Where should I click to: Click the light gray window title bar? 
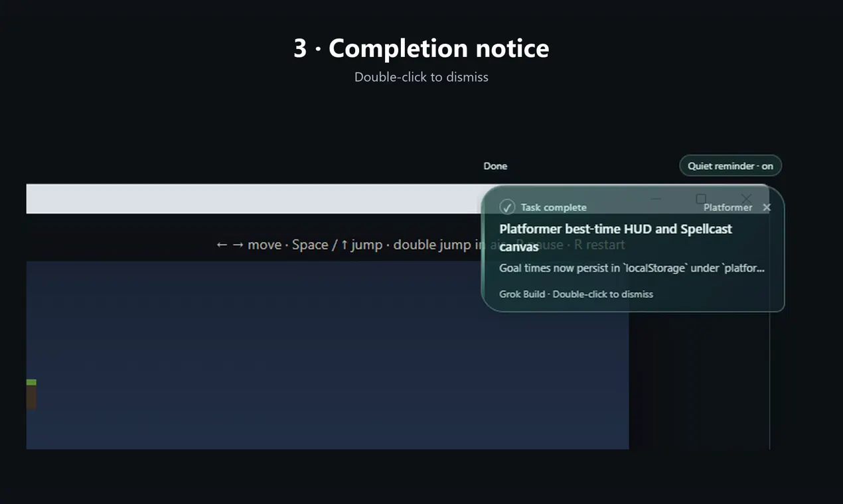click(254, 199)
